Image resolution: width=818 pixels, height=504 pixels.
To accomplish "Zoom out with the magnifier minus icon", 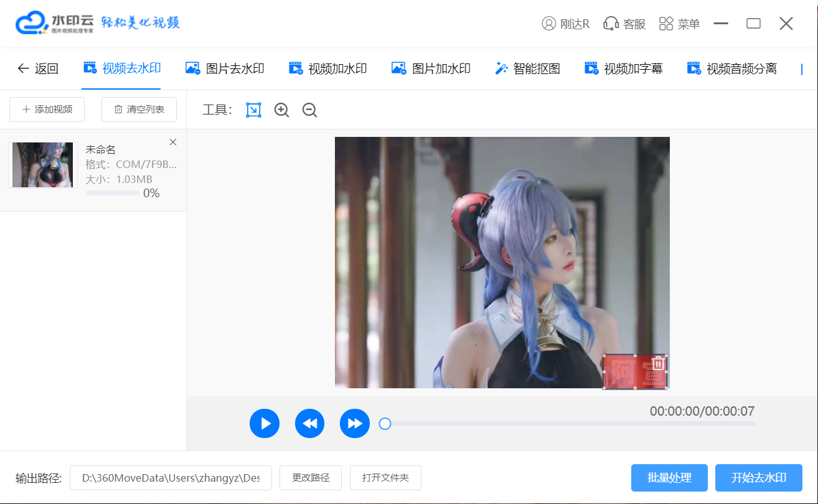I will [309, 110].
